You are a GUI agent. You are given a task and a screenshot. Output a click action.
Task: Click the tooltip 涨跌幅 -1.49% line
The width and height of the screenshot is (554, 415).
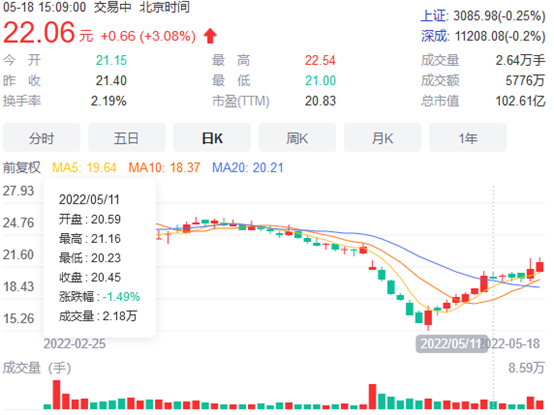coord(100,297)
